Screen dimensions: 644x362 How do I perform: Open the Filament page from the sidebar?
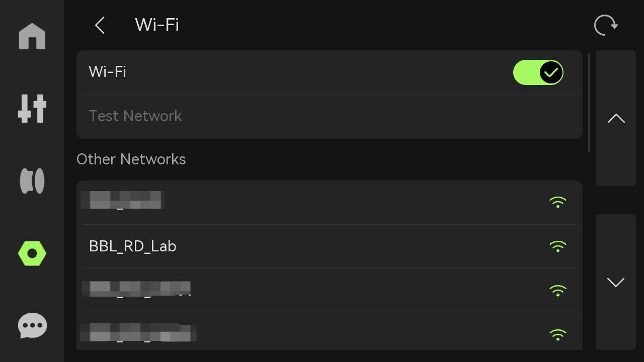coord(32,180)
